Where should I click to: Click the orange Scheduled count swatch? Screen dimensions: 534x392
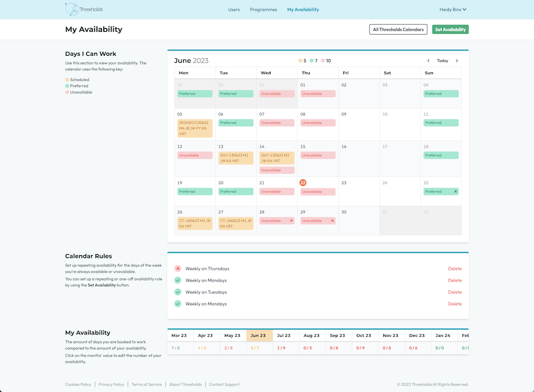coord(300,60)
